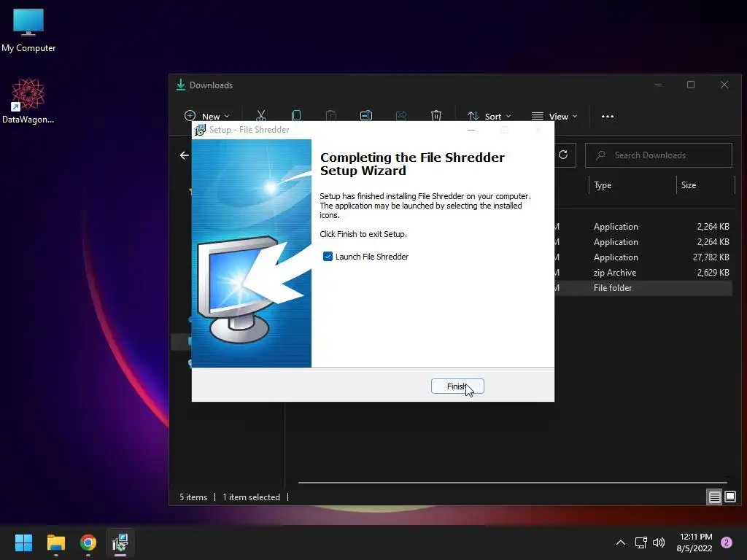Click the Copy icon in Downloads toolbar
Image resolution: width=747 pixels, height=560 pixels.
click(x=296, y=116)
